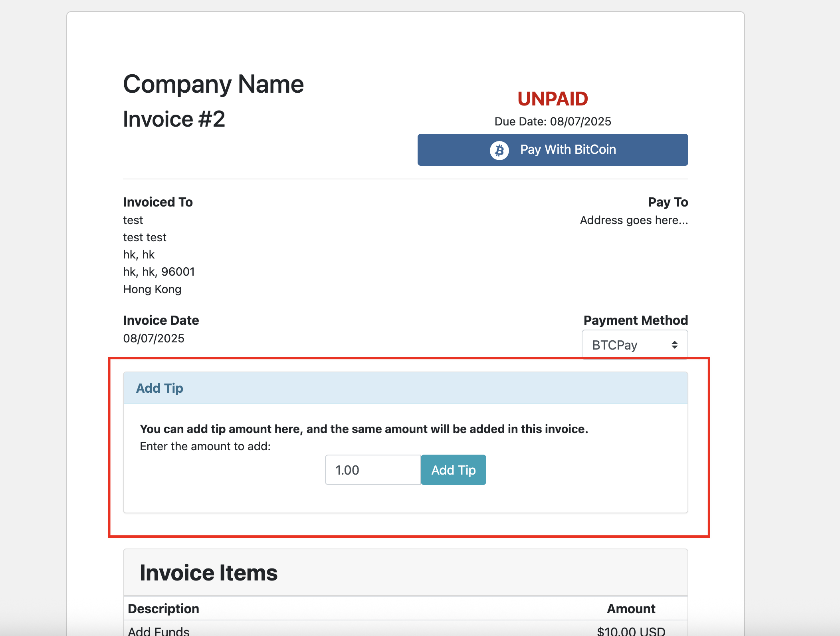Click the $10.00 USD amount
840x636 pixels.
(x=631, y=631)
